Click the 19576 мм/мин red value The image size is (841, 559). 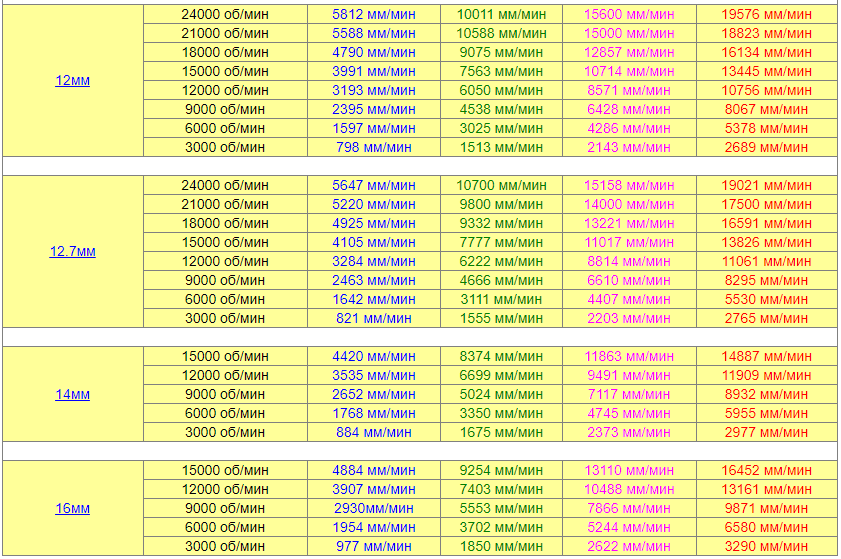[766, 14]
